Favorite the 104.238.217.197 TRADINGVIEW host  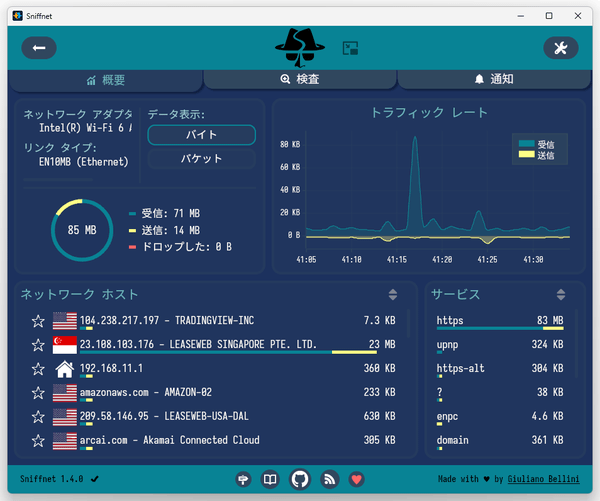pos(38,321)
